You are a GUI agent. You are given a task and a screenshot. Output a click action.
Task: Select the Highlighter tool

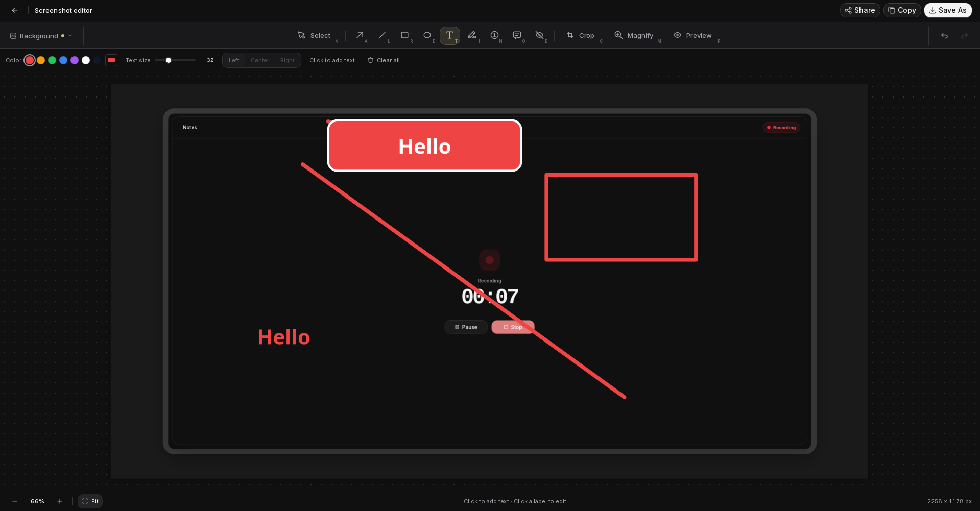point(472,35)
